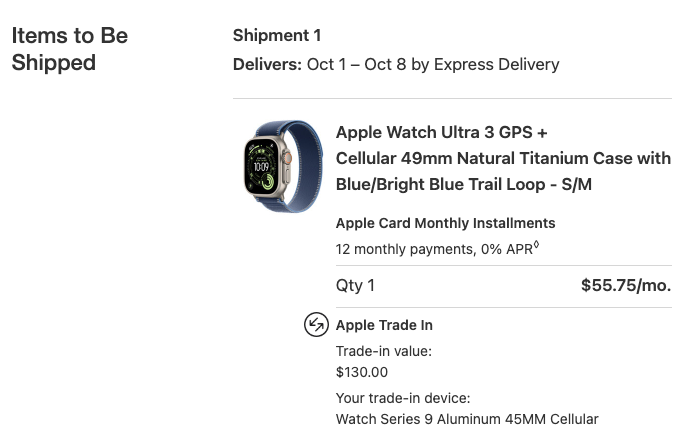The image size is (677, 431).
Task: Click the Watch Series 9 Aluminum 45MM Cellular text
Action: click(467, 419)
